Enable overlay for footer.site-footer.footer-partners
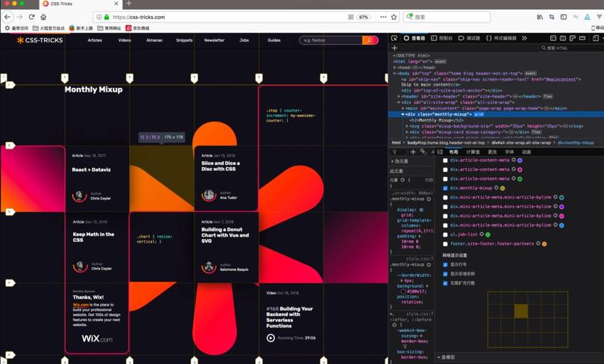This screenshot has width=604, height=364. [x=445, y=244]
